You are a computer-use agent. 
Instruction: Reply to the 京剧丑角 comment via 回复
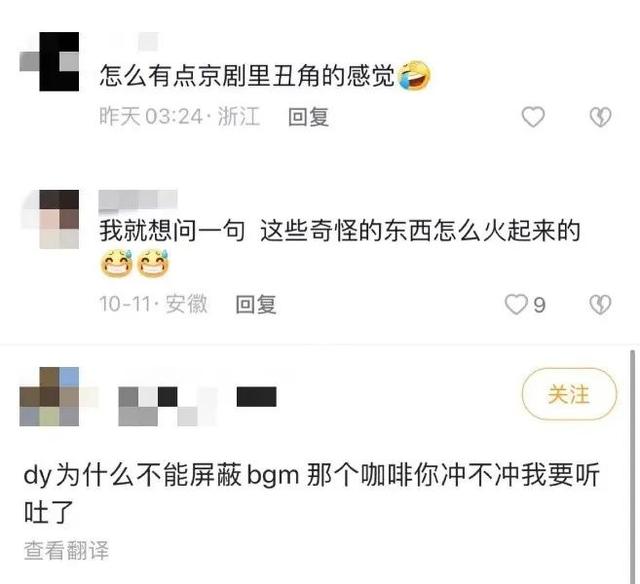[x=309, y=117]
